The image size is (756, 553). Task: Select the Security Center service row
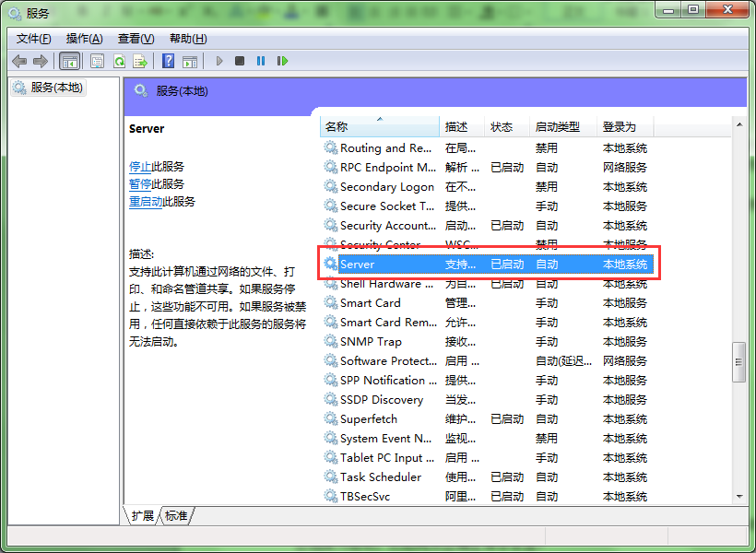tap(487, 244)
